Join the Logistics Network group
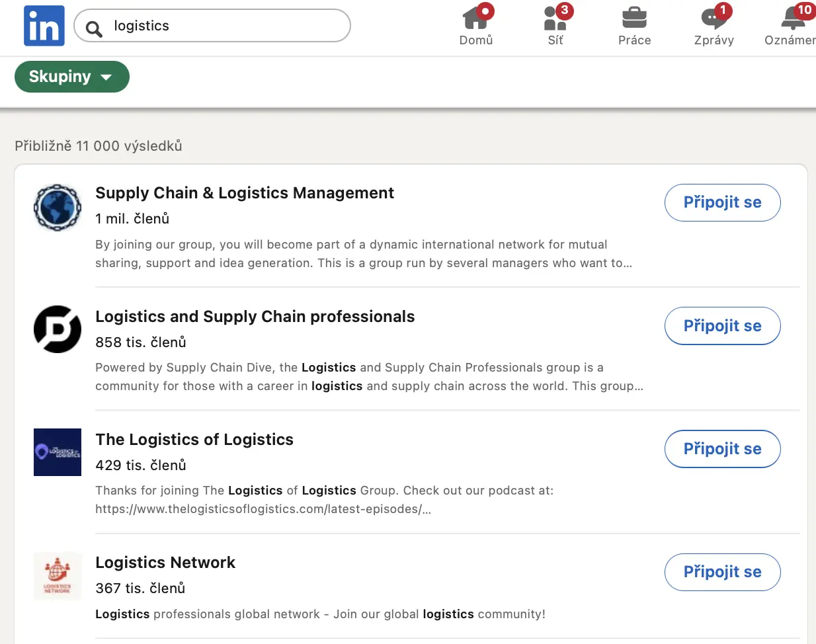The width and height of the screenshot is (816, 644). [723, 572]
